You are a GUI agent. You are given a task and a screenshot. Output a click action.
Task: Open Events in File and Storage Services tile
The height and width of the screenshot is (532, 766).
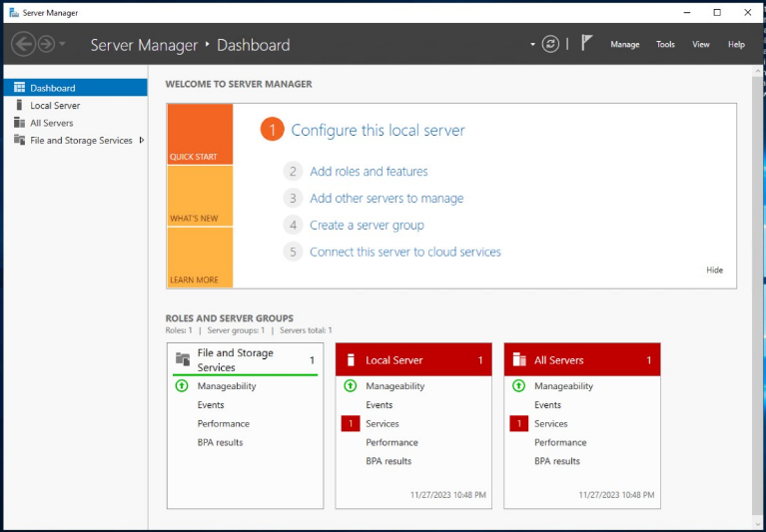[x=211, y=405]
